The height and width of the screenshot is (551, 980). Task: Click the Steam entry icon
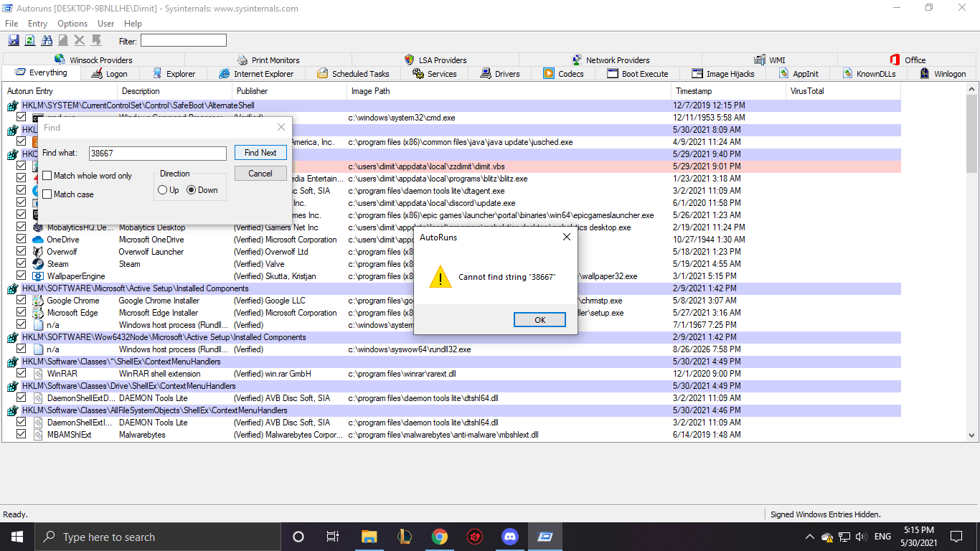[x=39, y=264]
